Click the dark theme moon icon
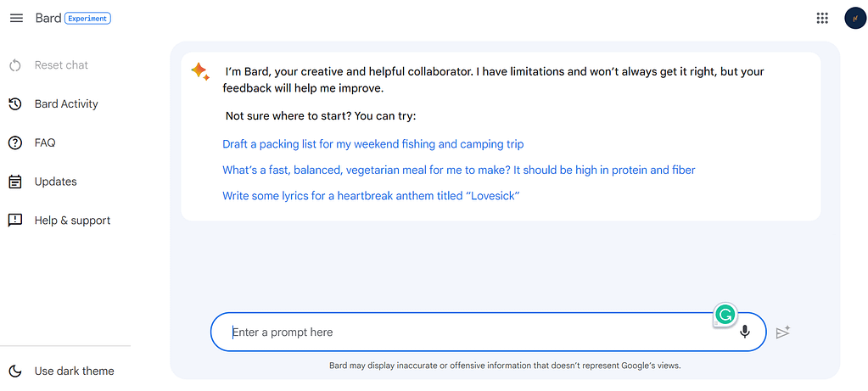Viewport: 868px width, 391px height. click(15, 371)
